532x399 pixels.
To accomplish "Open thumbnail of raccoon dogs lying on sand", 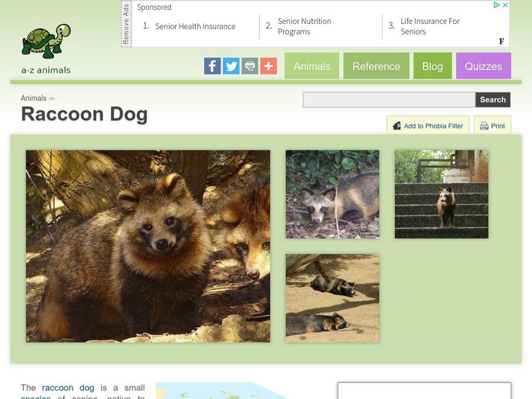I will (332, 298).
